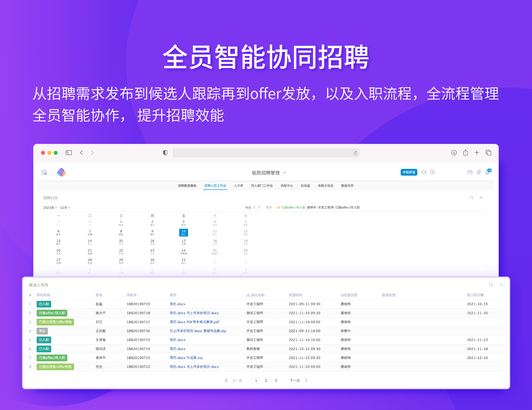The image size is (532, 410).
Task: Go to 流程中心 tab
Action: click(287, 186)
